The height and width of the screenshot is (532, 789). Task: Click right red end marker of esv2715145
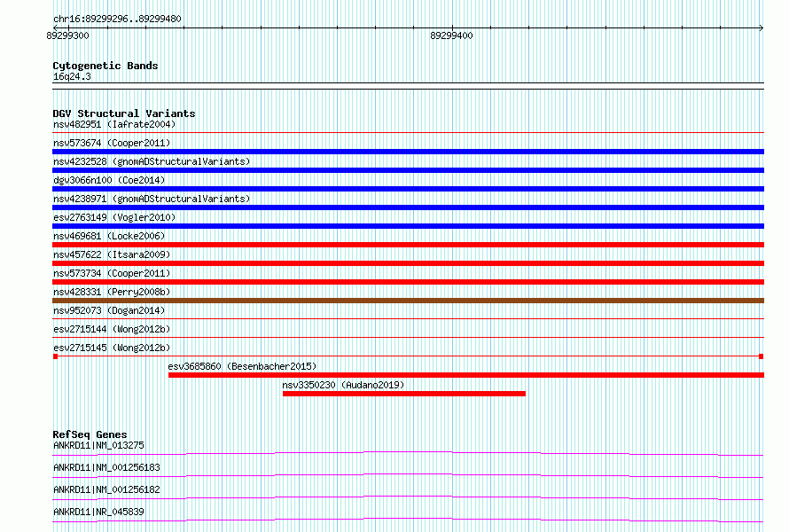click(x=762, y=356)
